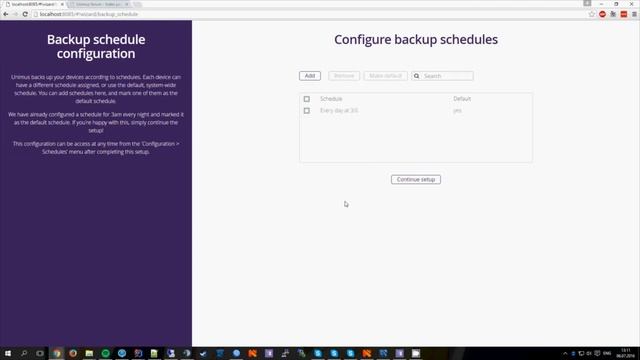The width and height of the screenshot is (640, 360).
Task: Click the 'Schedule' column header
Action: point(331,99)
